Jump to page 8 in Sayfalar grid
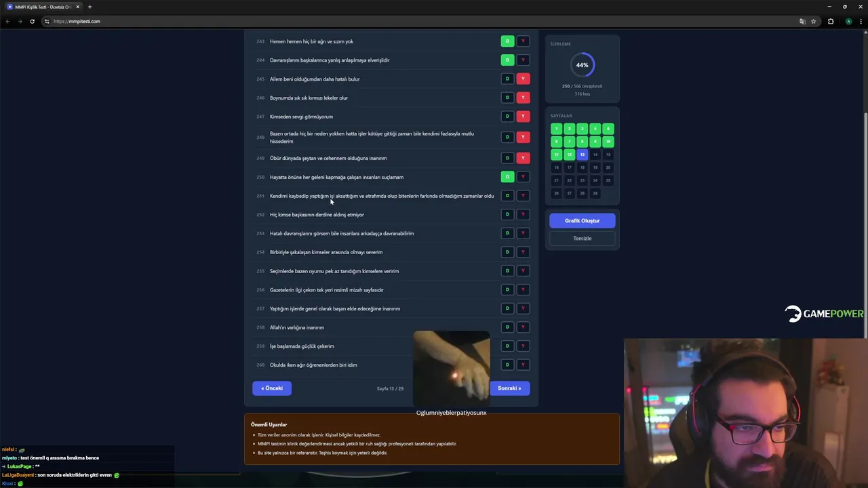The image size is (868, 488). [583, 142]
